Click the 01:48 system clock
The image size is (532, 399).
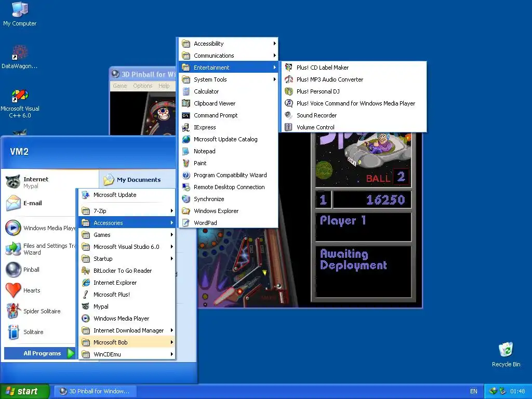click(517, 391)
